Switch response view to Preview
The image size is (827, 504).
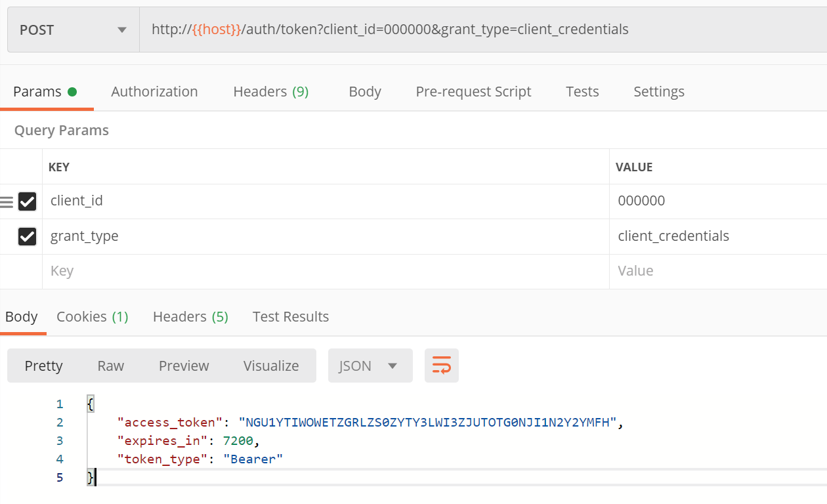(184, 366)
